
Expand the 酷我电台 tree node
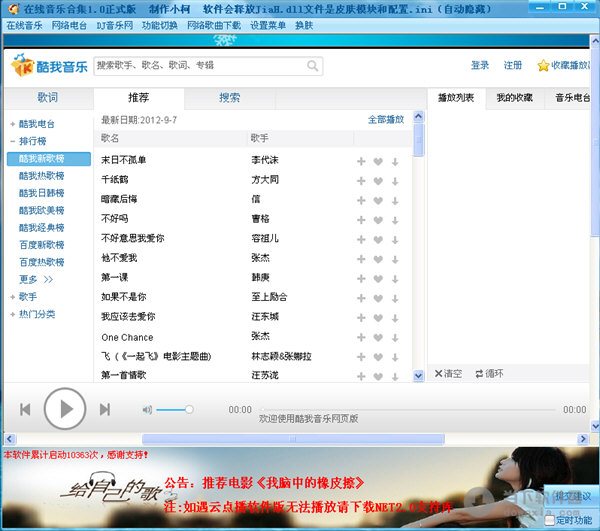pyautogui.click(x=13, y=124)
